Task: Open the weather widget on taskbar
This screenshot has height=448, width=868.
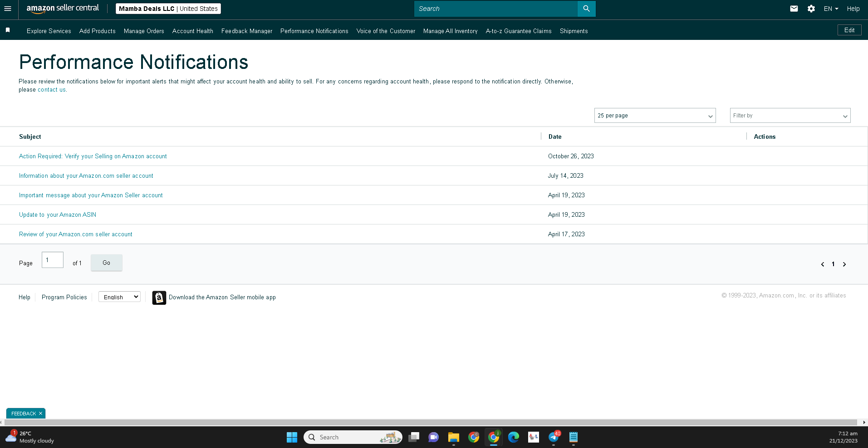Action: tap(30, 437)
